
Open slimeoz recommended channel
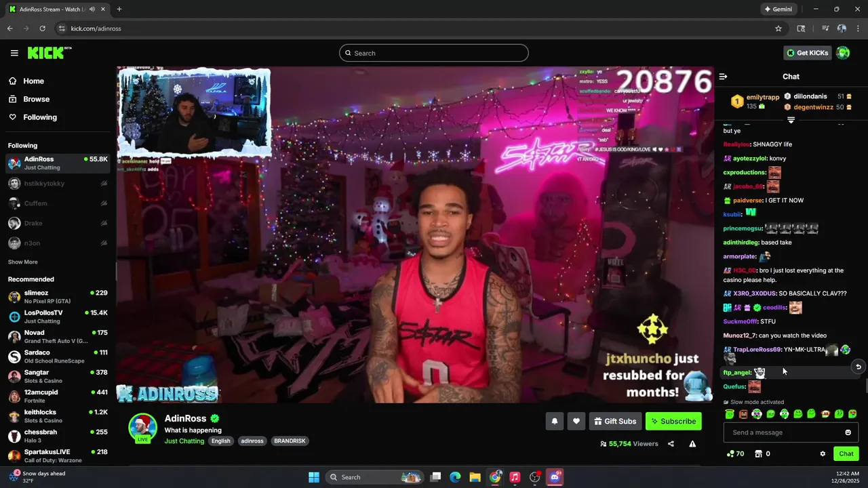point(58,297)
